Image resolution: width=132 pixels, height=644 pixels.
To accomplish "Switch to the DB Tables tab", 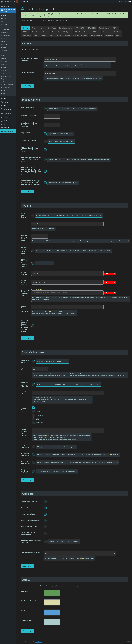I will pyautogui.click(x=96, y=32).
